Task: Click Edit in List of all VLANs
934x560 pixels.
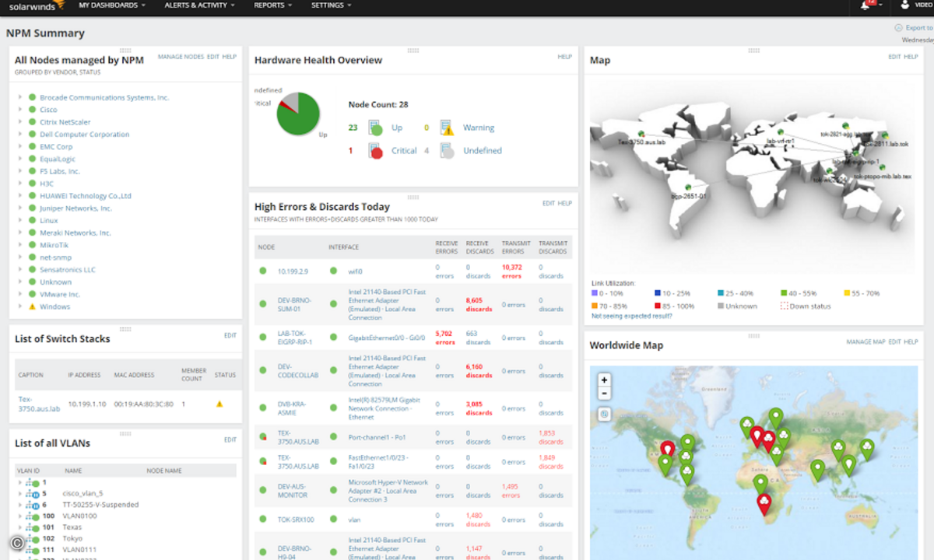Action: click(x=230, y=439)
